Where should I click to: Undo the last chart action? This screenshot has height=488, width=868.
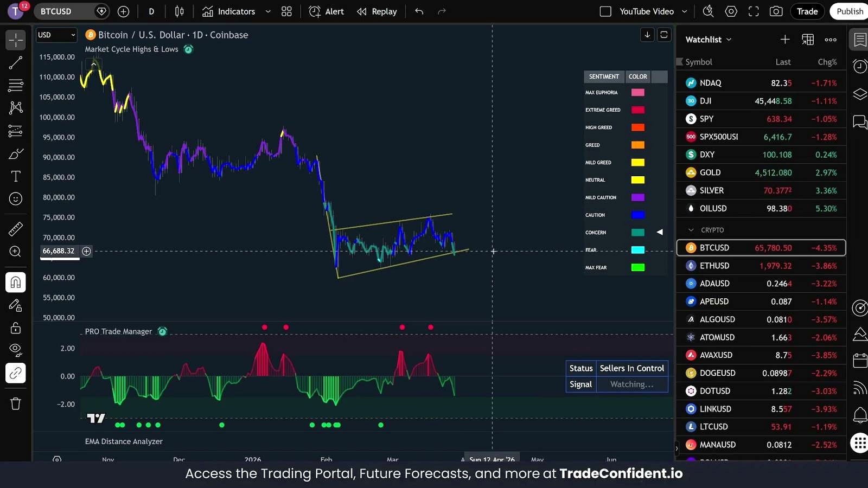(419, 11)
